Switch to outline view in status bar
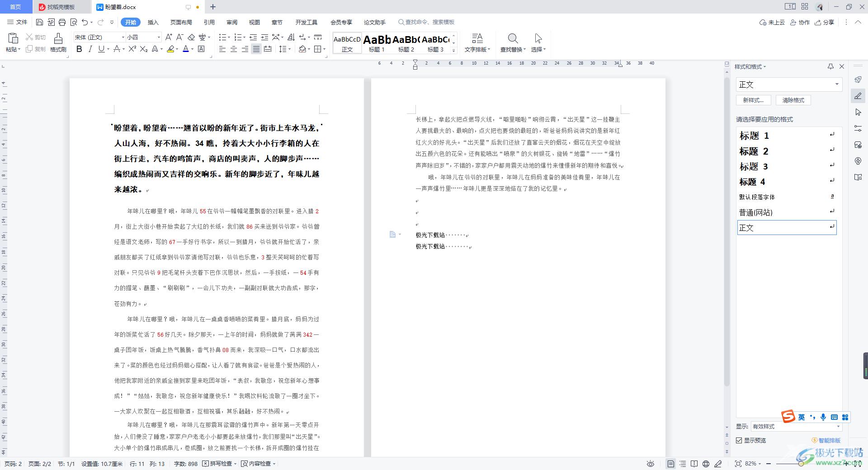This screenshot has width=868, height=470. pos(683,464)
